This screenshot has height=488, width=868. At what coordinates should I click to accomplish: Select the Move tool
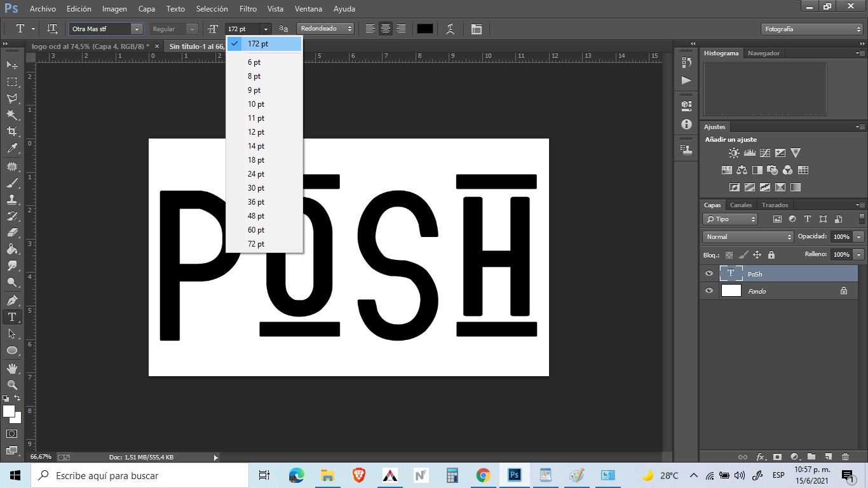click(12, 65)
